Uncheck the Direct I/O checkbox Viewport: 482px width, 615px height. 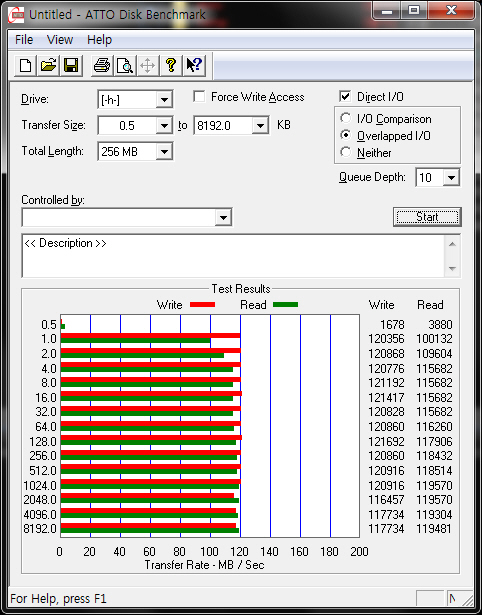345,96
